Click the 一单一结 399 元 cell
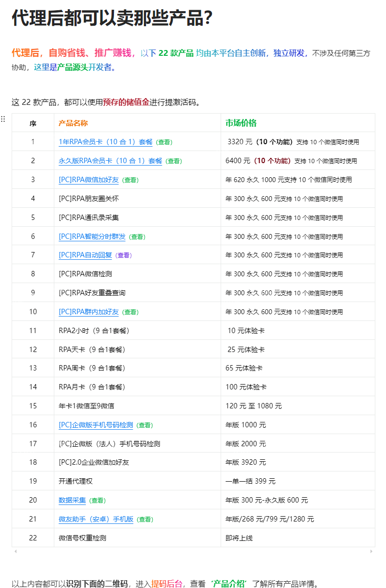Viewport: 386px width, 588px height. click(298, 481)
